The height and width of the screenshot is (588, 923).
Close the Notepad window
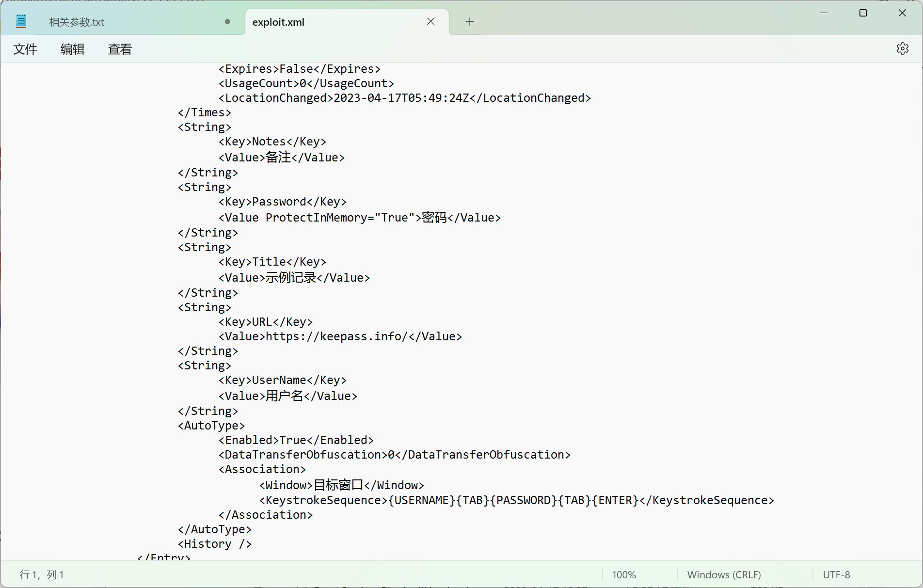coord(902,13)
